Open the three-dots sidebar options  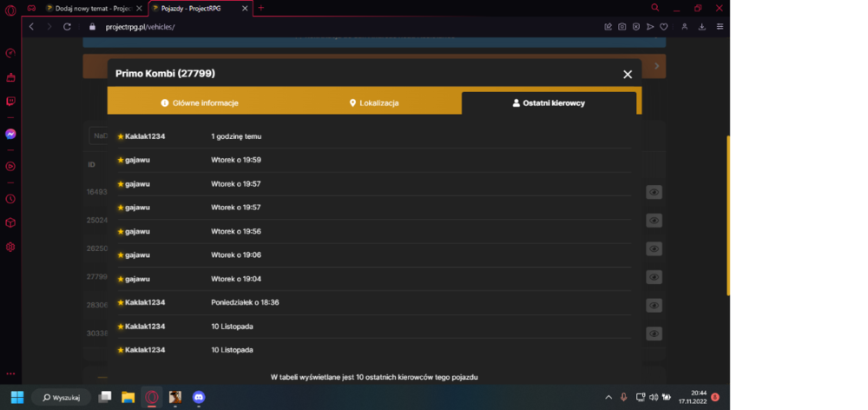click(10, 374)
